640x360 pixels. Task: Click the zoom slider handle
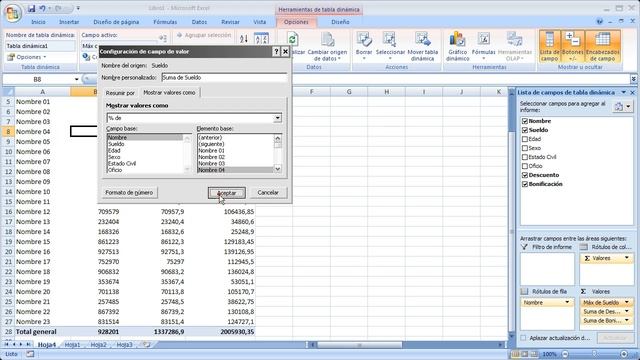594,354
